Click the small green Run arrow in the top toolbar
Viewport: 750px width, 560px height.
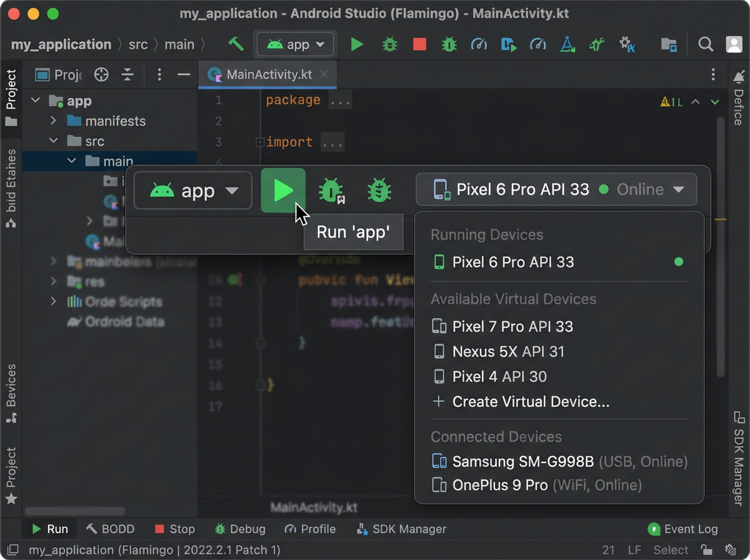click(x=357, y=44)
